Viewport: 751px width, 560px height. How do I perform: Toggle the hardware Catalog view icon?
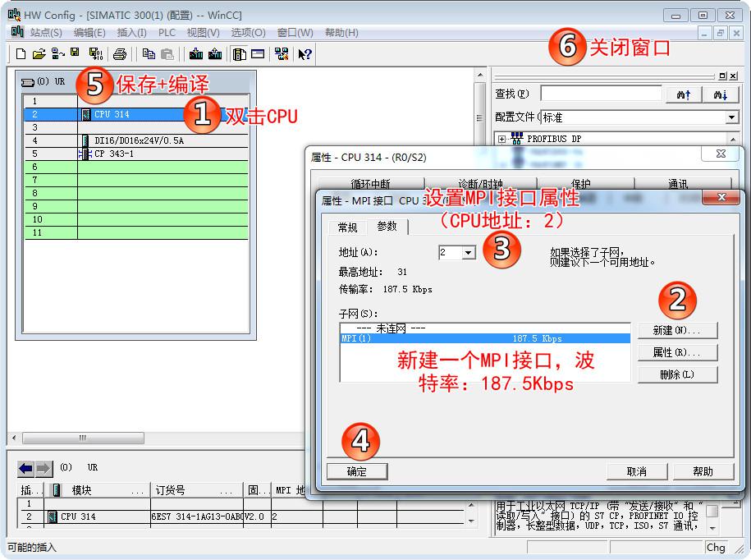point(239,53)
